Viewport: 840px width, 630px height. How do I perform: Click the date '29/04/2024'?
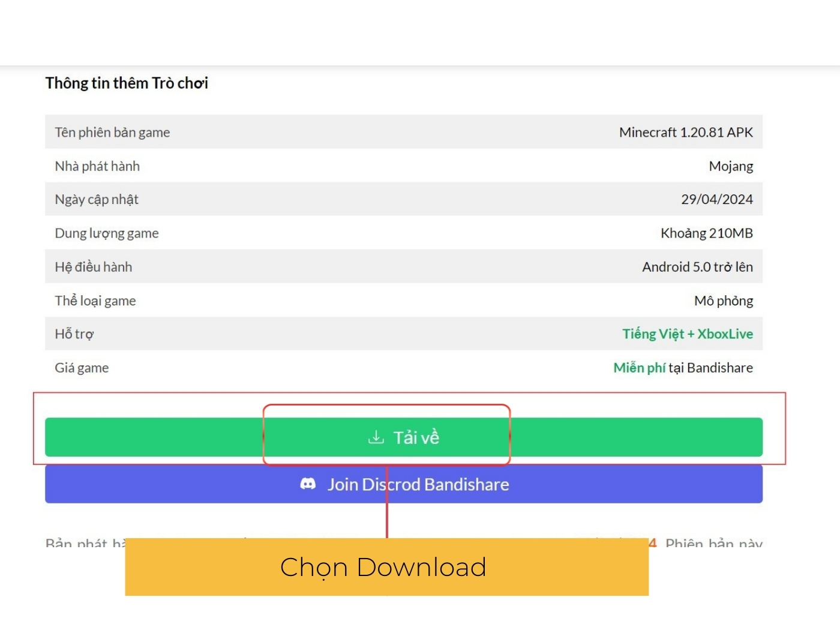click(x=717, y=199)
